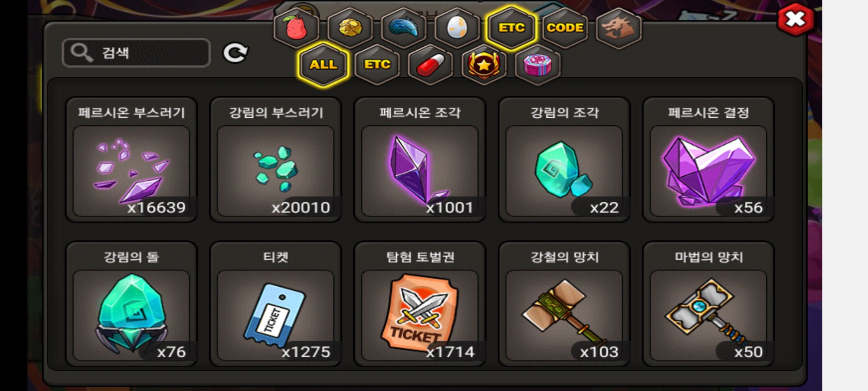The width and height of the screenshot is (868, 391).
Task: Select the 탐험 토벌권 orange ticket item
Action: click(420, 304)
